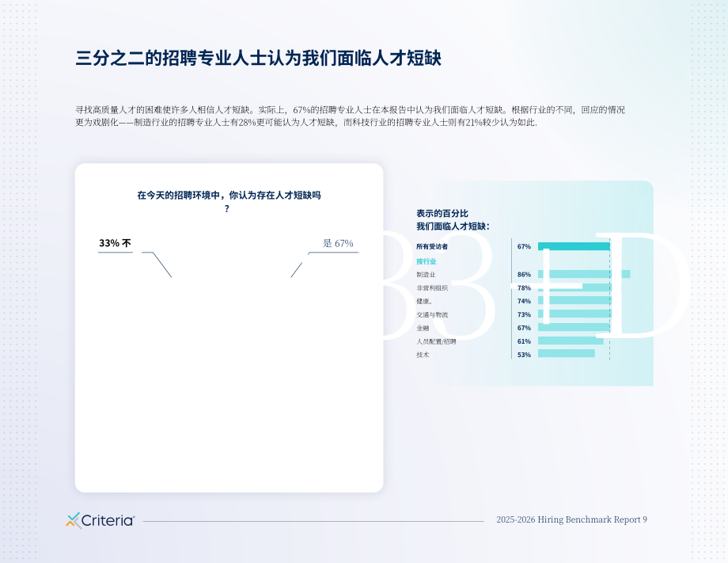Click the 按行业 section label
The height and width of the screenshot is (563, 728).
point(426,261)
